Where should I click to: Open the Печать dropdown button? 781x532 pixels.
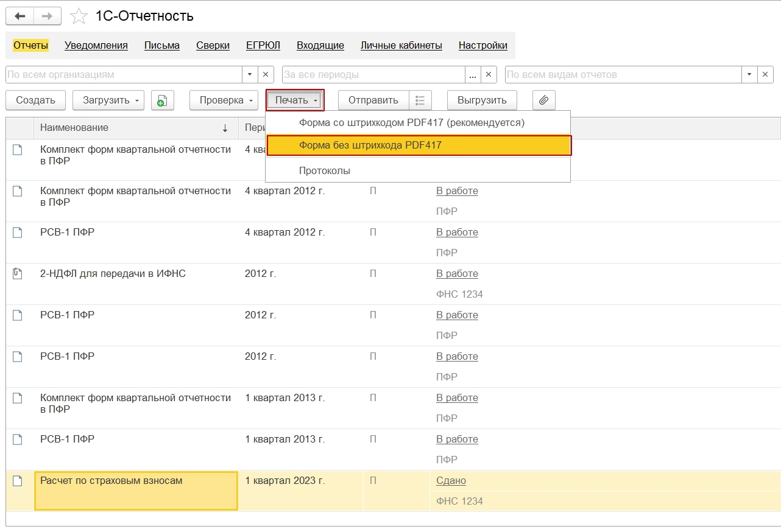coord(295,100)
